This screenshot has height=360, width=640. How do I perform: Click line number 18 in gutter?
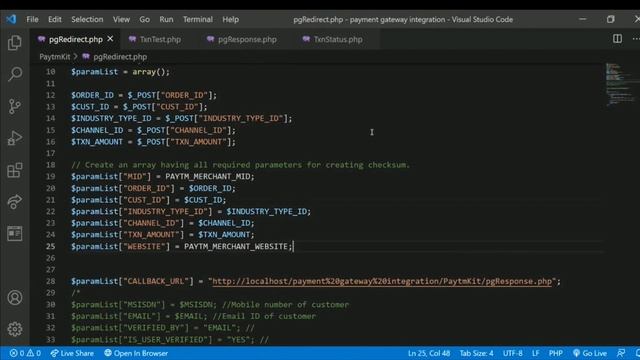[x=51, y=165]
